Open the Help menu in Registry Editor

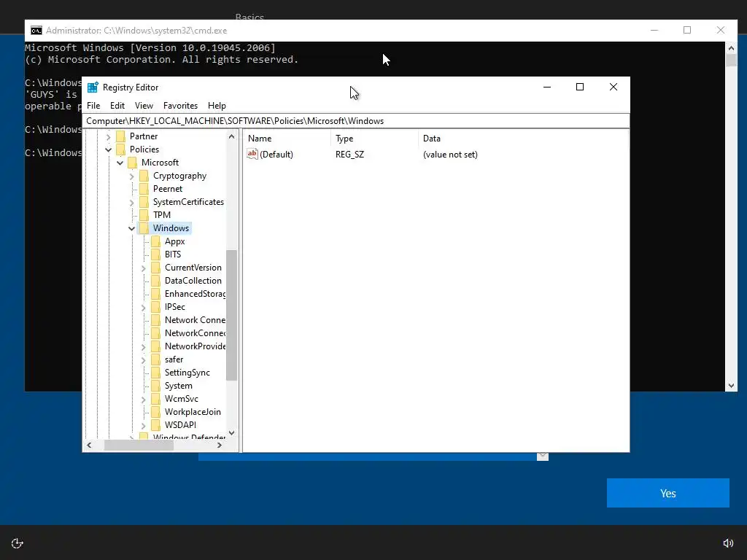click(x=217, y=106)
